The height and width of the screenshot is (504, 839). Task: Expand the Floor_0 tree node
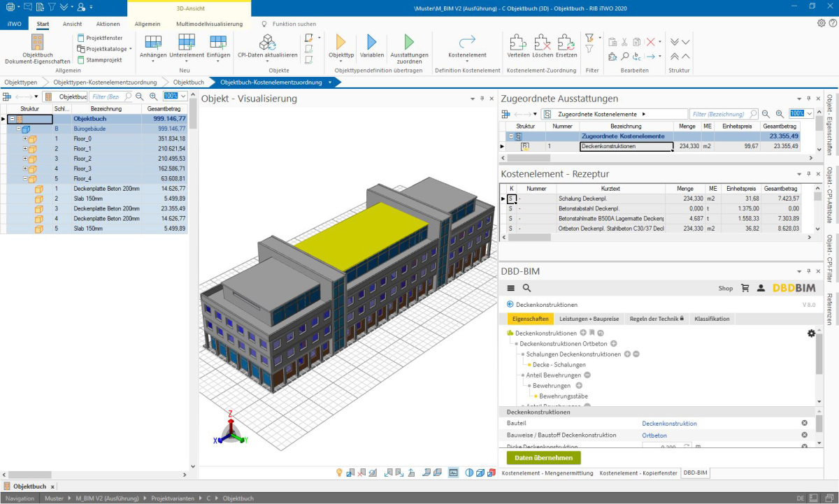pos(25,139)
